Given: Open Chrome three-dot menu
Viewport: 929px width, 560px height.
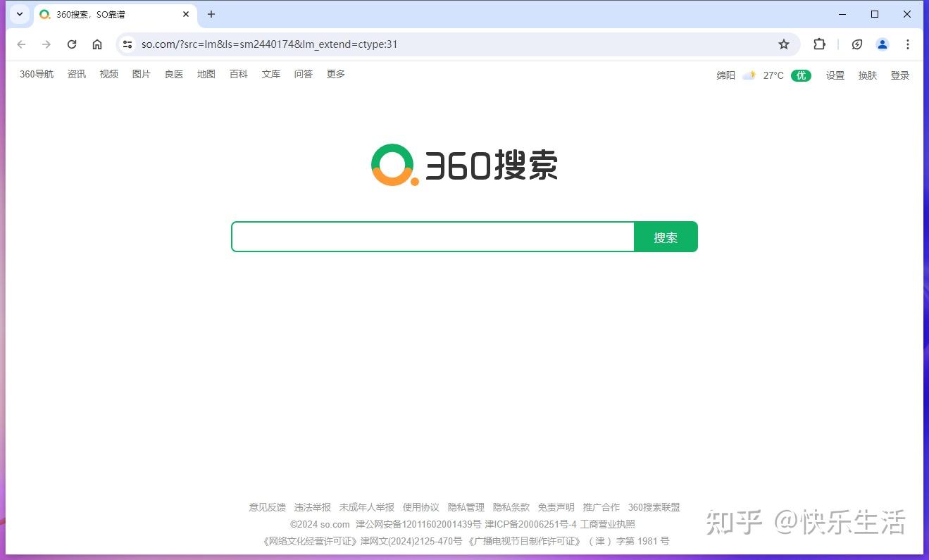Looking at the screenshot, I should [x=908, y=44].
